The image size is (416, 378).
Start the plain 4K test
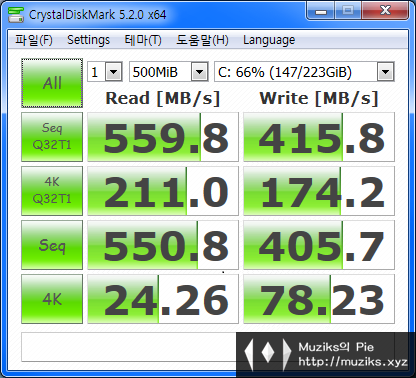click(x=52, y=299)
